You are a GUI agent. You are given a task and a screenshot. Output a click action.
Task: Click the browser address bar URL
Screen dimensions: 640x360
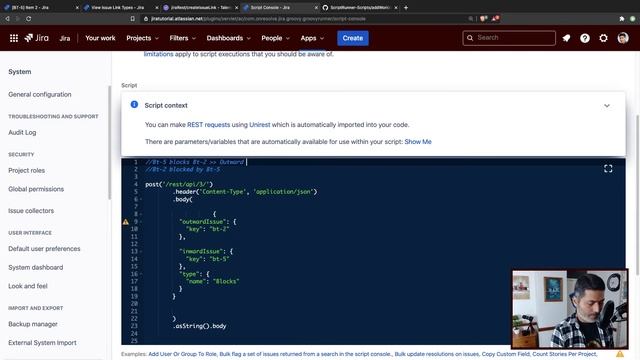(x=258, y=19)
